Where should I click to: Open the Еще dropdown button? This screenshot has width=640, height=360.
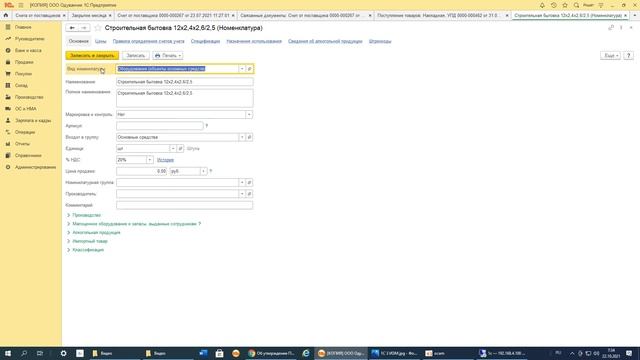[610, 56]
